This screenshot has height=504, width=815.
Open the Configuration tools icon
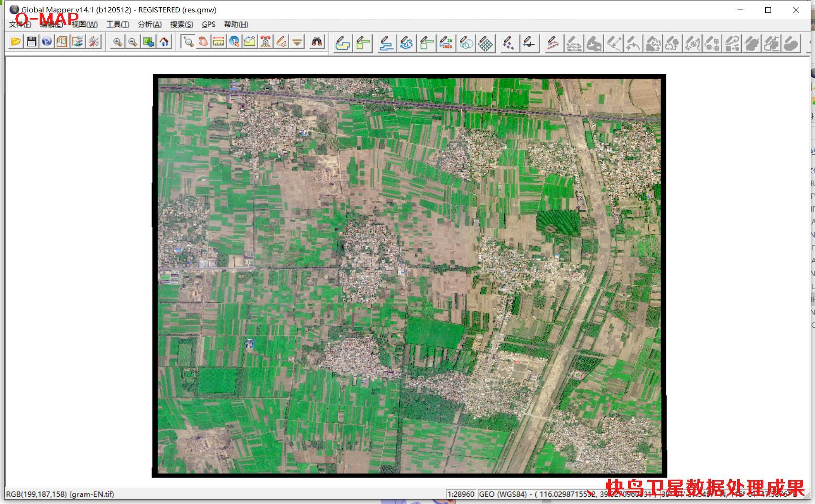(94, 42)
